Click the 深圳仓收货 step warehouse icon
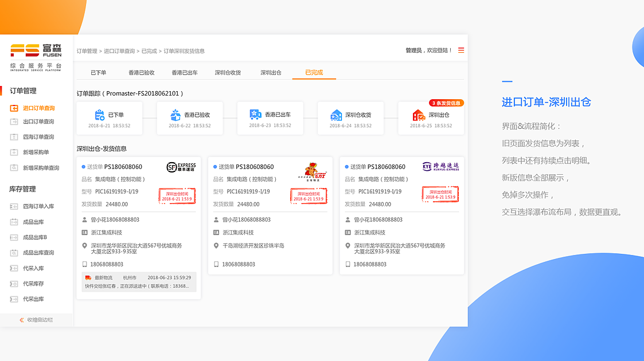The image size is (644, 361). pos(336,115)
